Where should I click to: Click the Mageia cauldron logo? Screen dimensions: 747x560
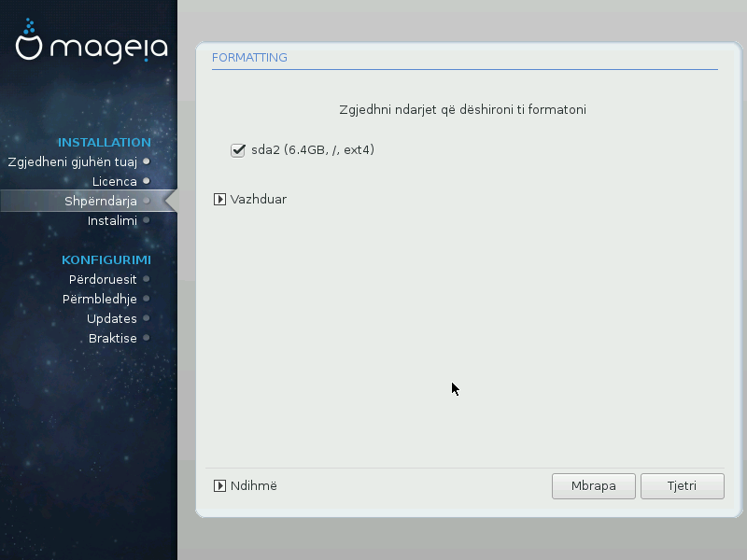click(x=31, y=42)
